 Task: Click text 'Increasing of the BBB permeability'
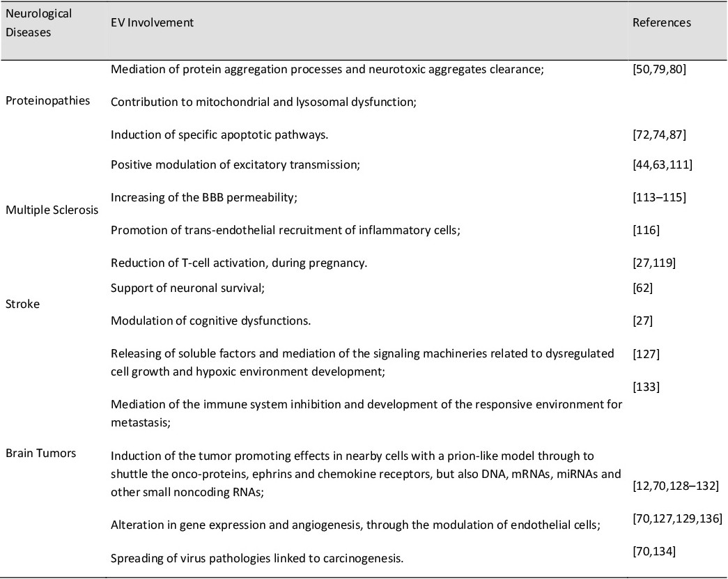(x=202, y=197)
